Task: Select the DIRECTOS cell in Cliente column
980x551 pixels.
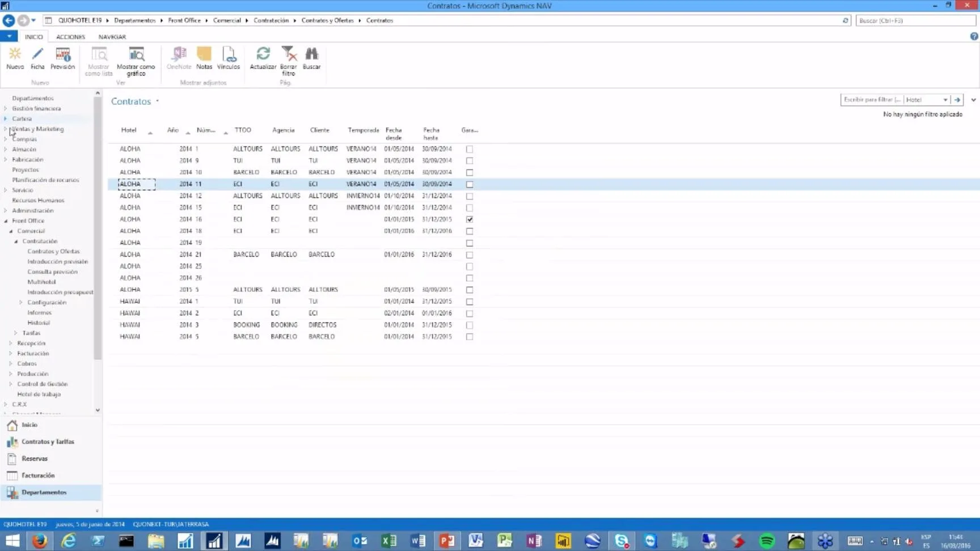Action: tap(323, 325)
